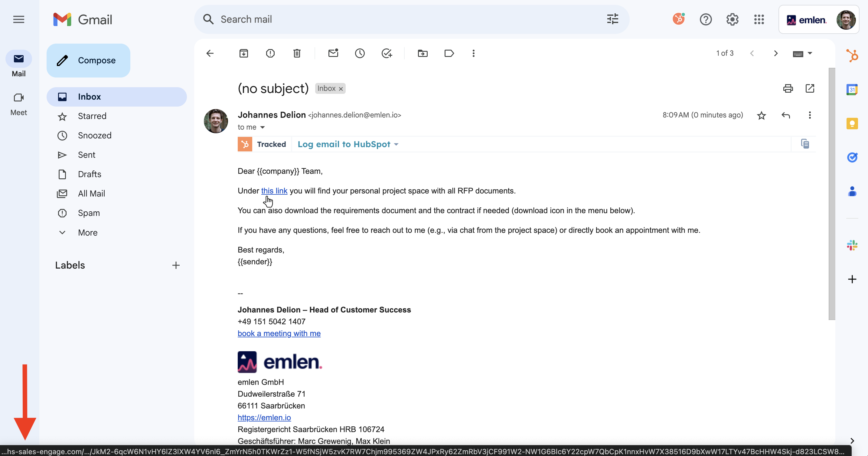Star the message from Johannes Delion

(x=762, y=115)
